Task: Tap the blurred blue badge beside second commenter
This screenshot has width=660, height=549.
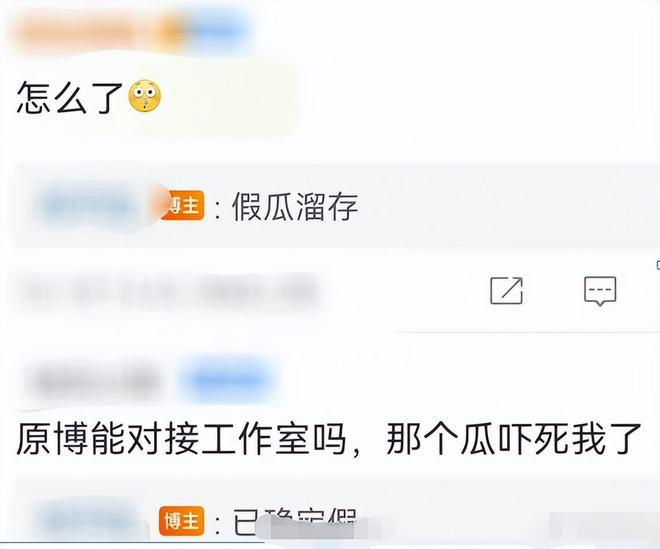Action: click(229, 380)
